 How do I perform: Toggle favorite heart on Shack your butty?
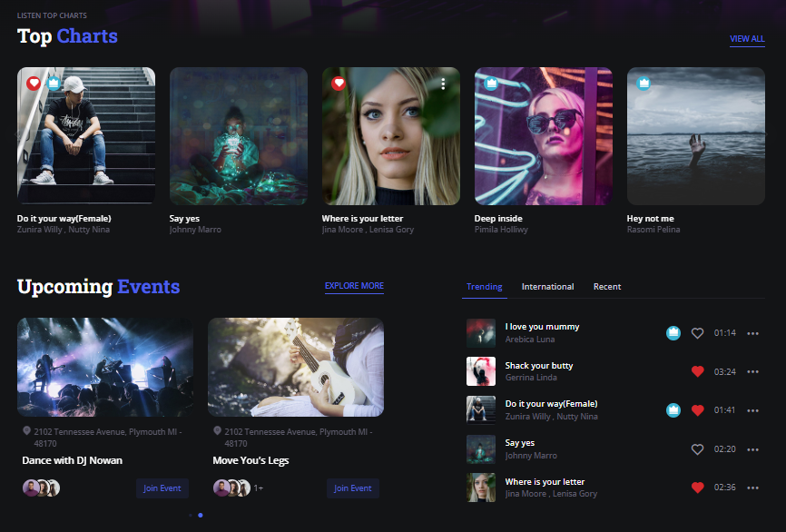click(697, 371)
